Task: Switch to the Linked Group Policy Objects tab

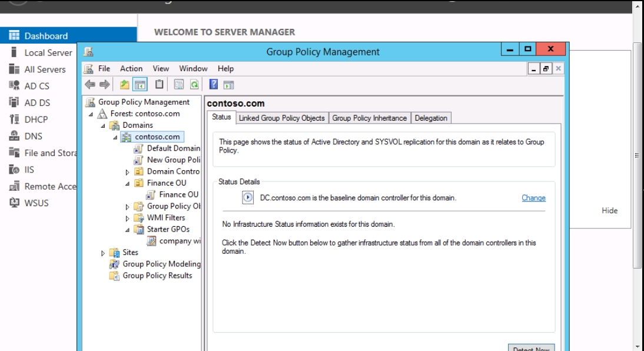Action: tap(282, 118)
